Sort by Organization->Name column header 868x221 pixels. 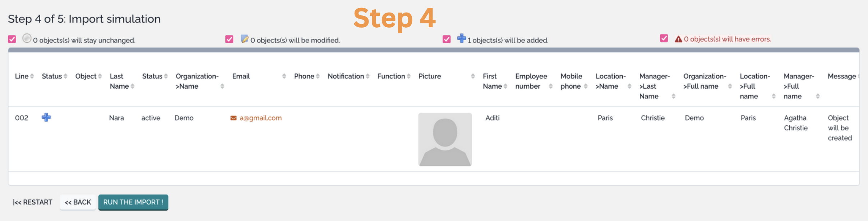197,81
